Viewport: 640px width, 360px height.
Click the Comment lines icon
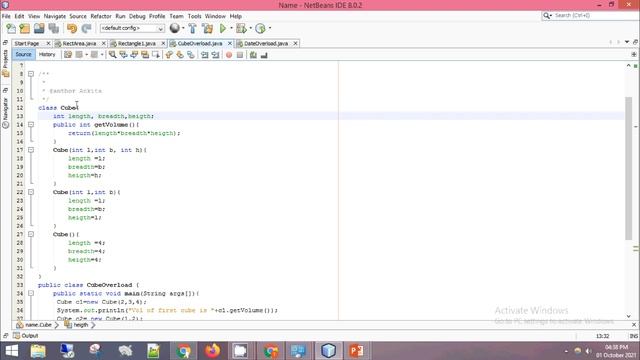point(253,55)
